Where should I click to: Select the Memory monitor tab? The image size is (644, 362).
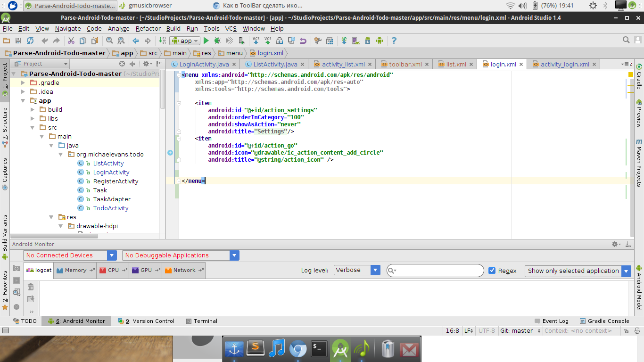[75, 270]
